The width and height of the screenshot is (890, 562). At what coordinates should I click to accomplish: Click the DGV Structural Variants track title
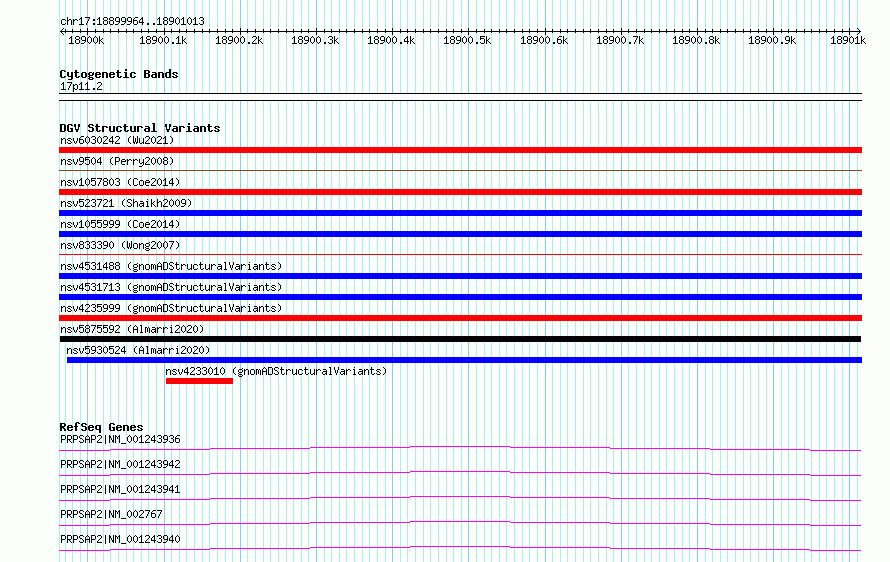pyautogui.click(x=140, y=128)
